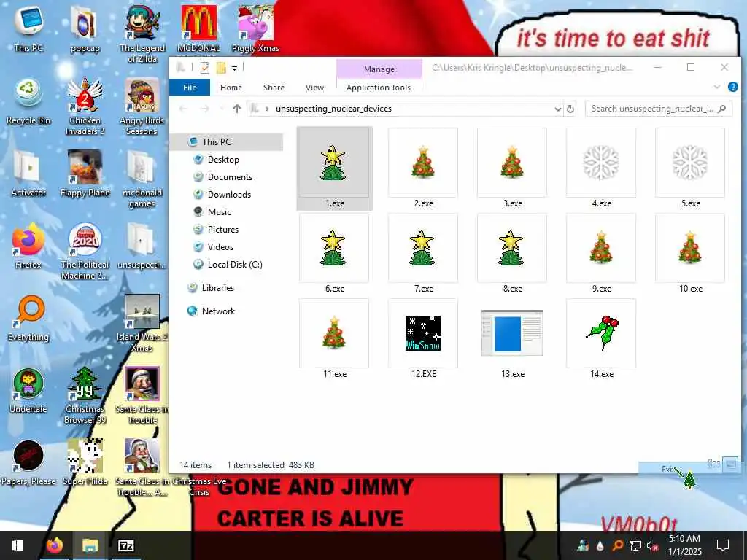Refresh the current folder view
The height and width of the screenshot is (560, 747).
pos(570,109)
